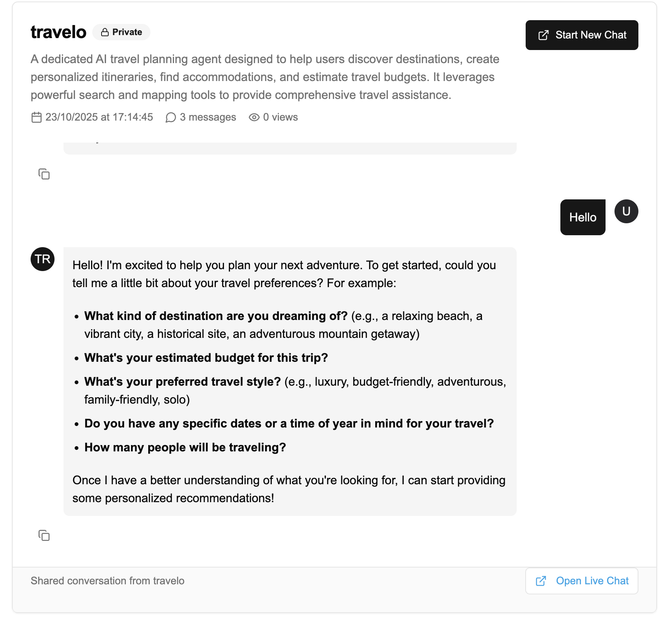Copy the travelo greeting reply
This screenshot has width=672, height=625.
tap(44, 535)
